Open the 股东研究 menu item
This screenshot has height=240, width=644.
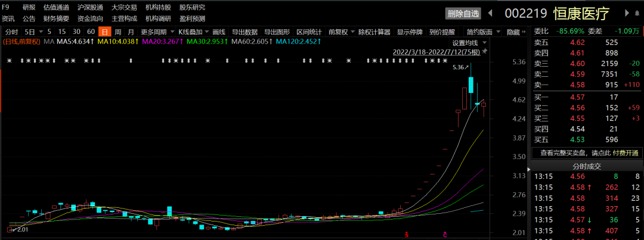(x=192, y=7)
